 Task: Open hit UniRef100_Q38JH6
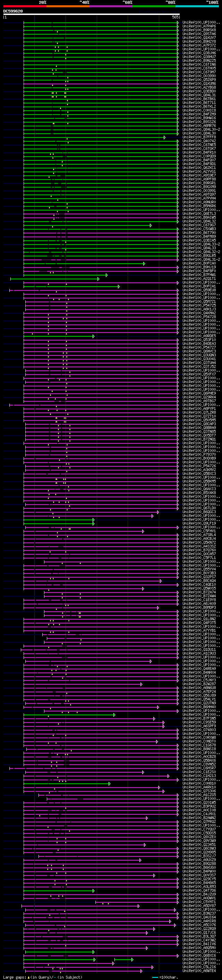pyautogui.click(x=199, y=53)
